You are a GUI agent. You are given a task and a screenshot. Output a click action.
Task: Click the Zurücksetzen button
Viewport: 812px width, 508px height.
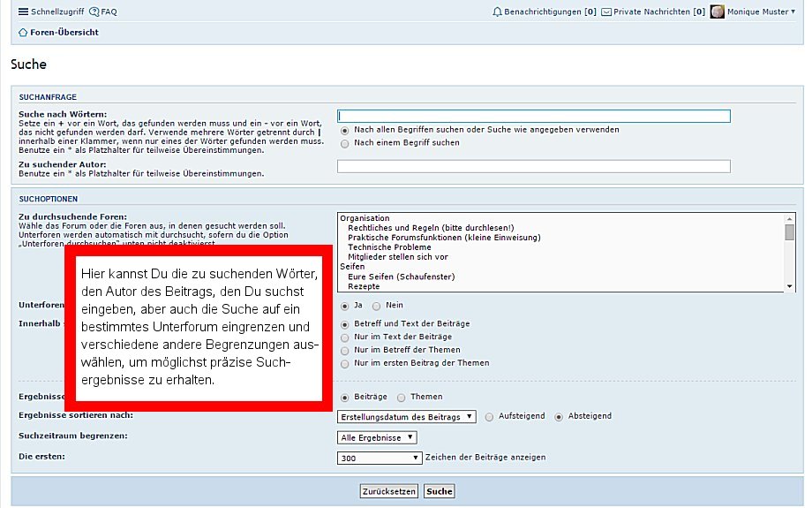[388, 491]
